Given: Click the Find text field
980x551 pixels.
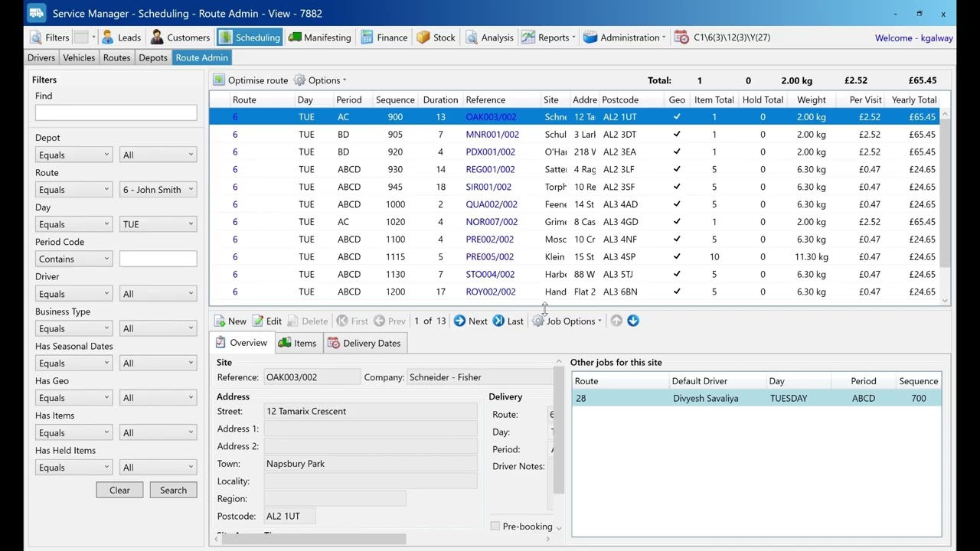Looking at the screenshot, I should pyautogui.click(x=116, y=113).
